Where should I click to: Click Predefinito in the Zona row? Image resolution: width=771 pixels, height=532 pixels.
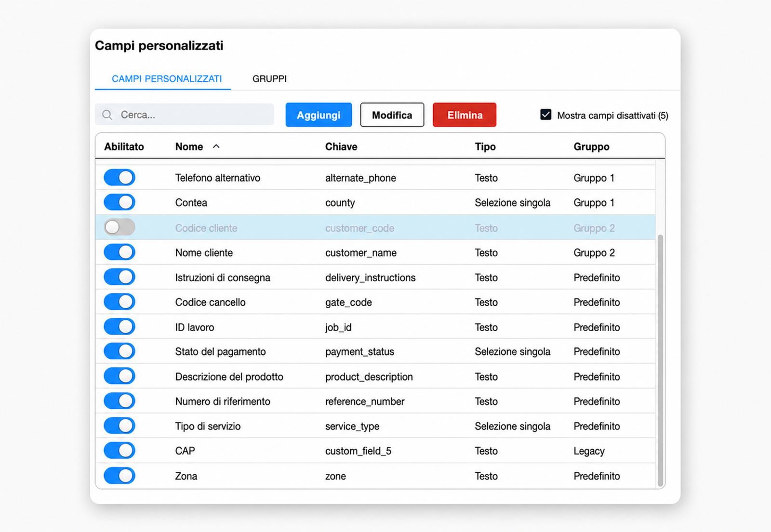[597, 476]
